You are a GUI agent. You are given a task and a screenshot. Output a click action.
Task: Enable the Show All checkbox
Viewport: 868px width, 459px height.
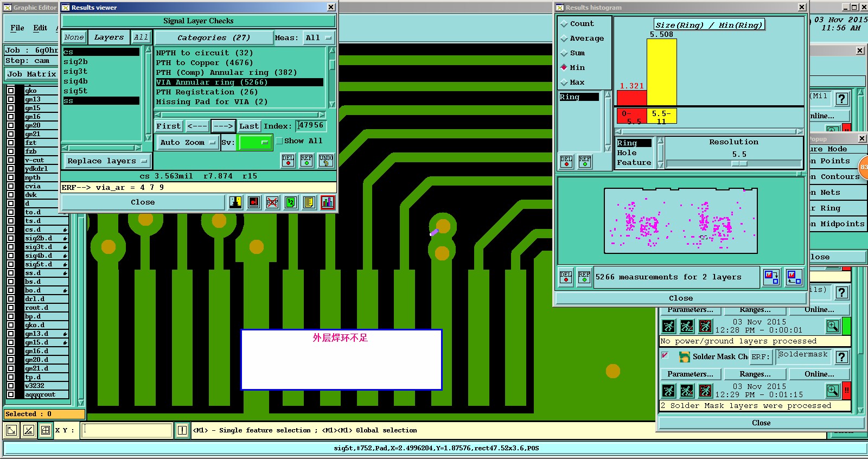tap(279, 141)
